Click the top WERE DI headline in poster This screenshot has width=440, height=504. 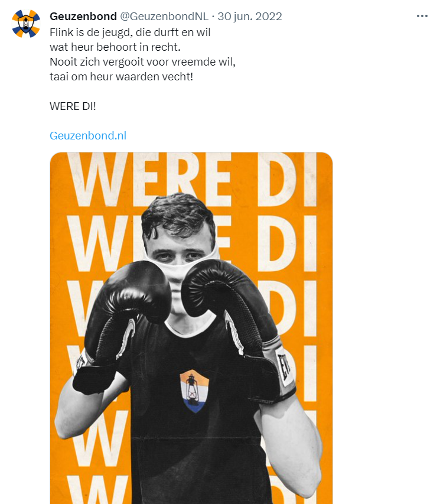coord(192,180)
